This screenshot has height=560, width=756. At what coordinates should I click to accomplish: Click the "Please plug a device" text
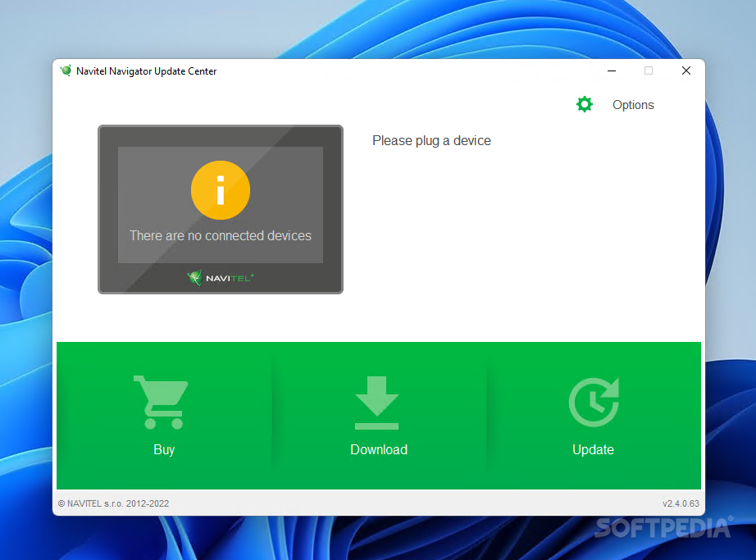pos(431,141)
